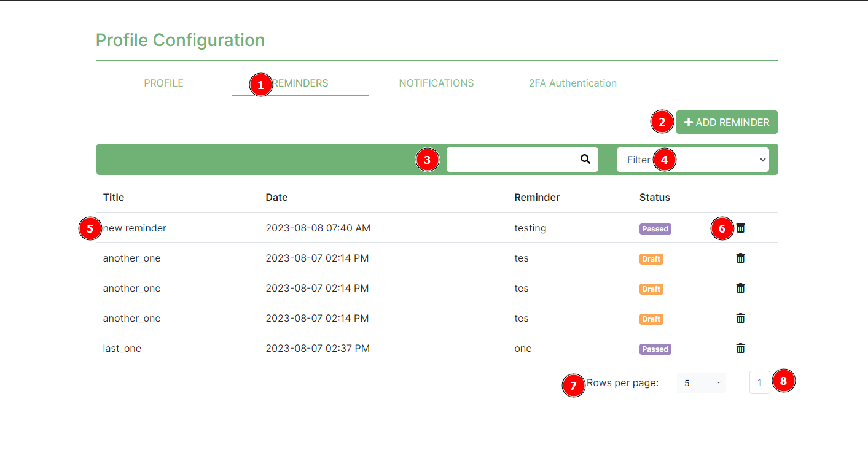Click the "Rows per page:" label
Image resolution: width=868 pixels, height=469 pixels.
(x=622, y=383)
